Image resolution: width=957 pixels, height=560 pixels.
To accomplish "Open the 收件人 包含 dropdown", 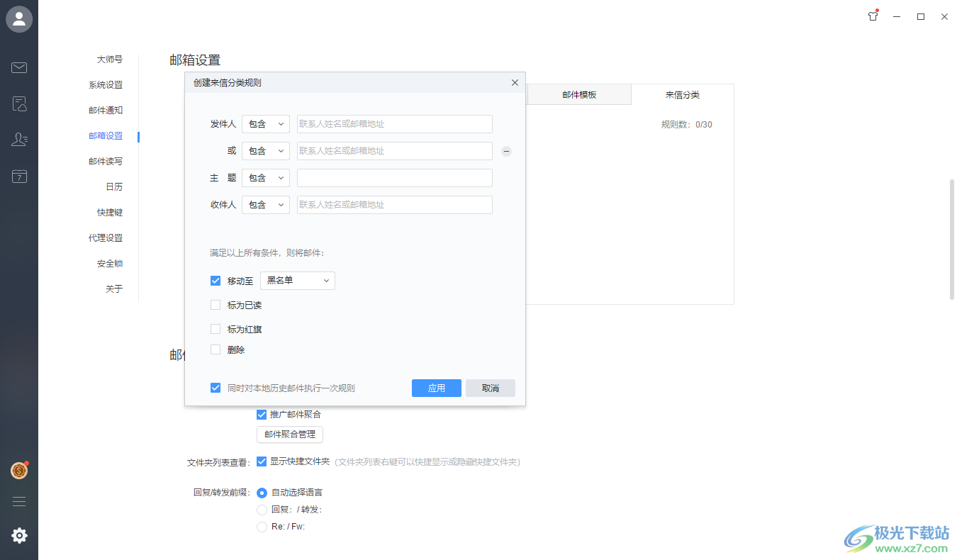I will tap(266, 205).
